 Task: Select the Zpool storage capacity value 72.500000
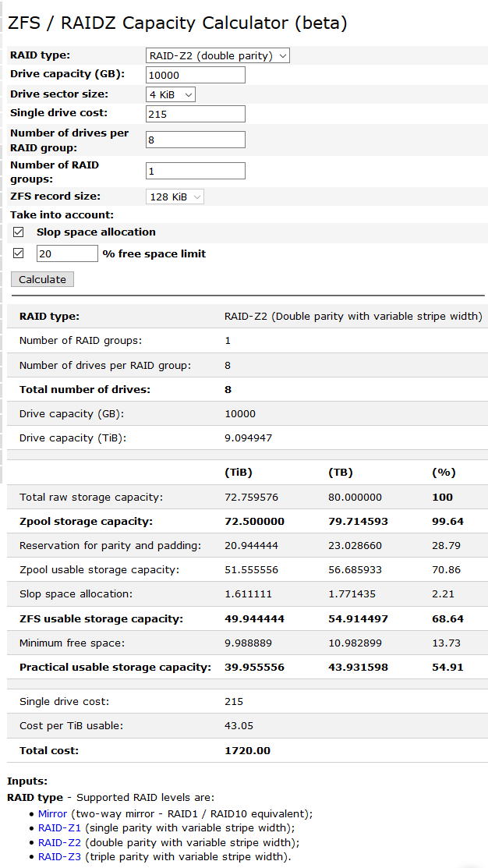coord(254,522)
